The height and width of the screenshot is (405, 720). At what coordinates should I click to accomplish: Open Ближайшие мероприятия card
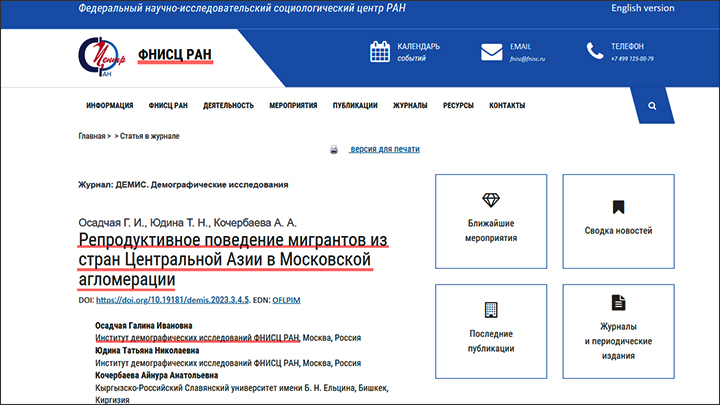[x=491, y=221]
